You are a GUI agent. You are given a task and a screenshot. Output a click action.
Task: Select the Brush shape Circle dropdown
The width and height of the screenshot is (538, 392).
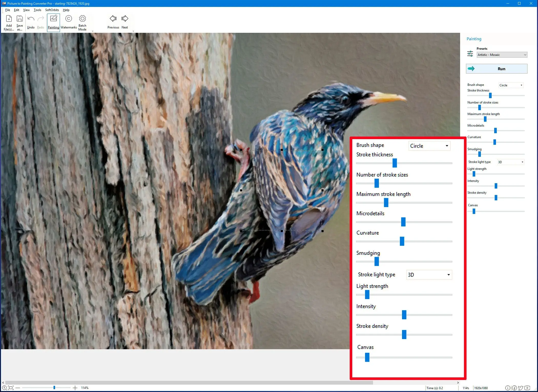point(428,146)
